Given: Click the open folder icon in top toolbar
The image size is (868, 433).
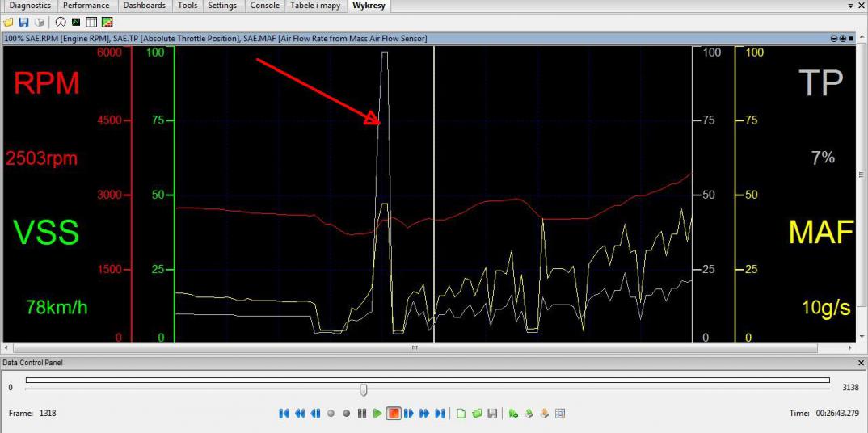Looking at the screenshot, I should coord(9,22).
